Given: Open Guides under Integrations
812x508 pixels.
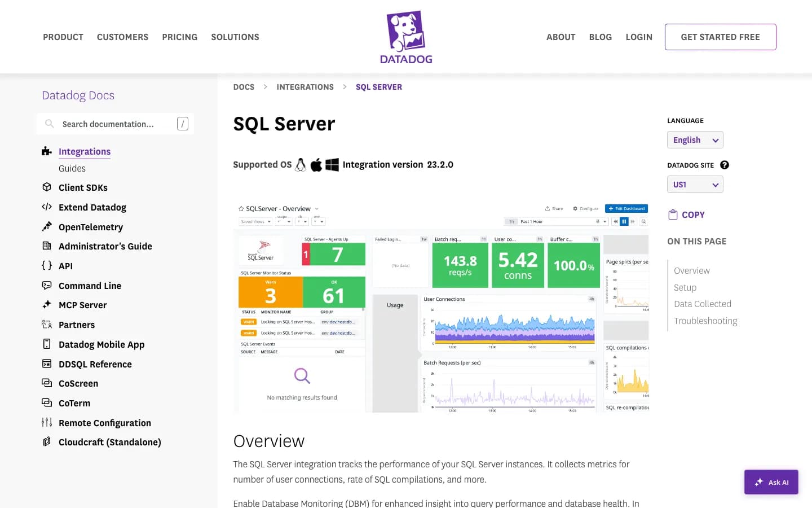Looking at the screenshot, I should pyautogui.click(x=72, y=168).
